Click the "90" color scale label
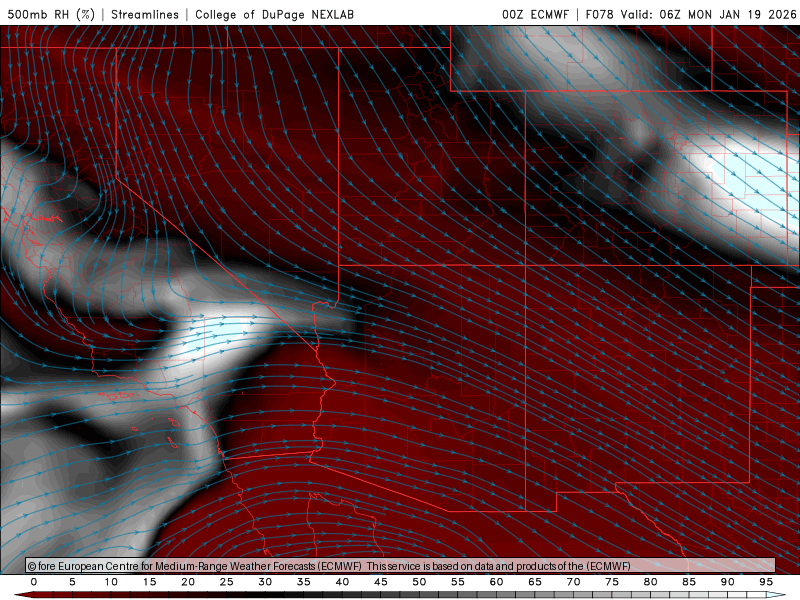This screenshot has width=800, height=600. point(728,582)
